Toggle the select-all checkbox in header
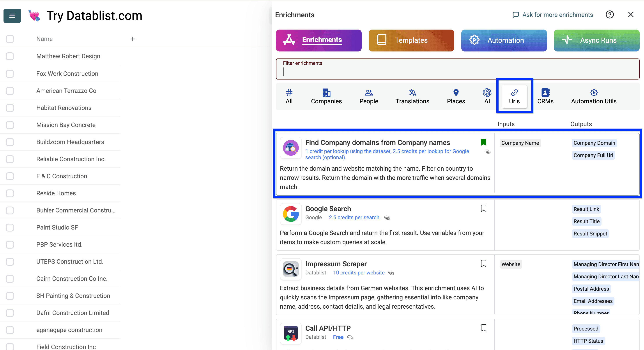The width and height of the screenshot is (644, 350). [x=10, y=39]
